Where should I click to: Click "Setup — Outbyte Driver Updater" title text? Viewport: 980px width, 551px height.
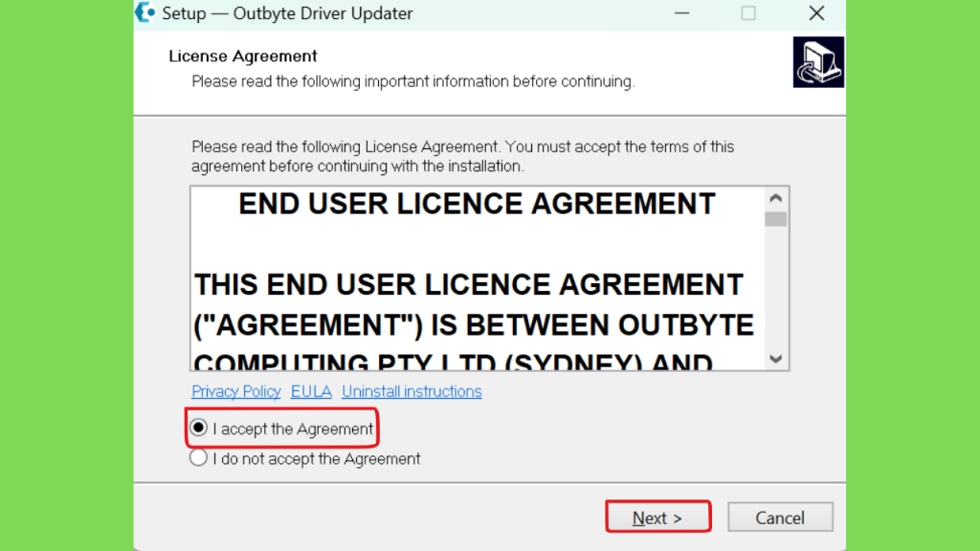coord(287,13)
